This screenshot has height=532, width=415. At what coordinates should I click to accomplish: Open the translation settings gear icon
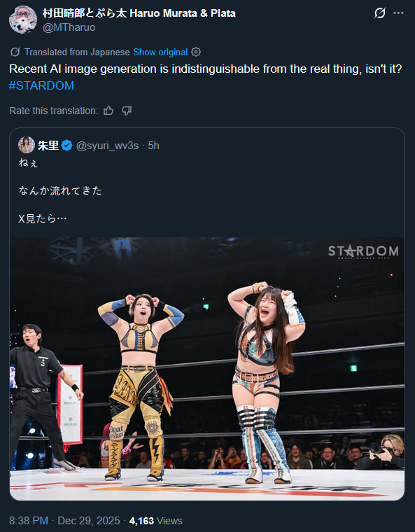click(x=196, y=52)
